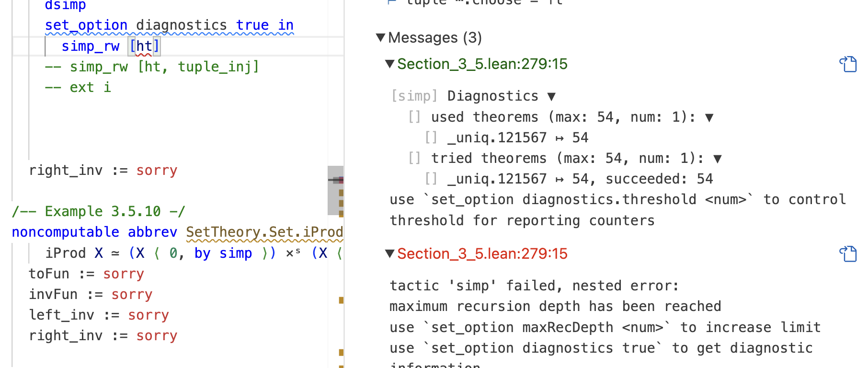Fold the 'tried theorems' trace node arrow
The height and width of the screenshot is (368, 868).
coord(718,159)
